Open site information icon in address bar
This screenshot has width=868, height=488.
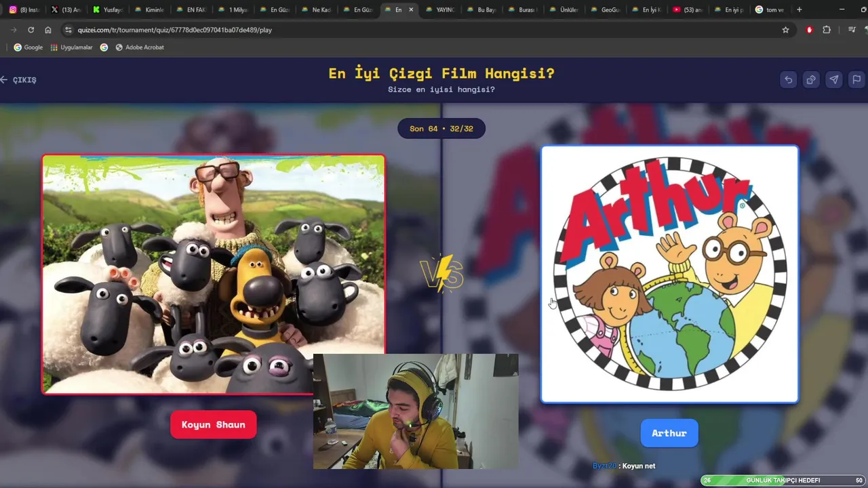click(x=67, y=30)
